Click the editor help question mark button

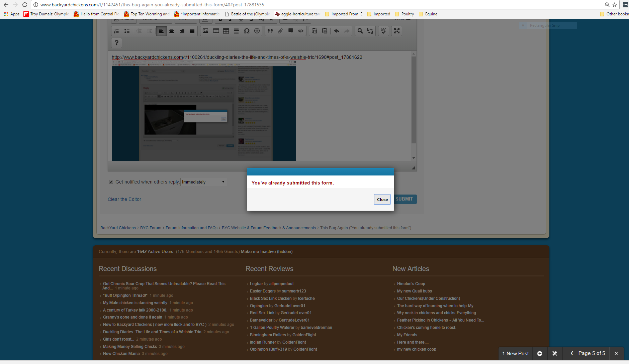pyautogui.click(x=116, y=43)
